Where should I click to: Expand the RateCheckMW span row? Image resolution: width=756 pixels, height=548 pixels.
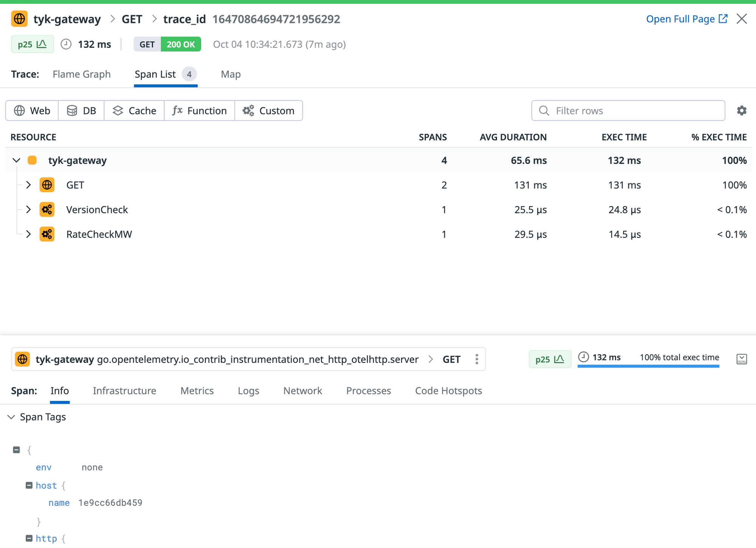tap(29, 234)
